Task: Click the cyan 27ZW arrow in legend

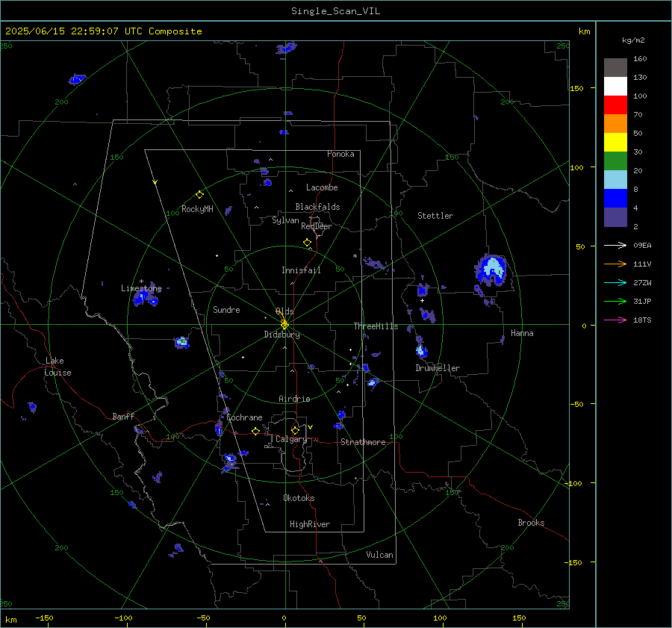Action: (615, 282)
